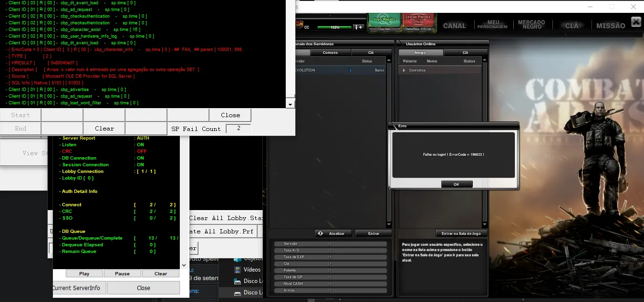Click the SP Fail Count value field

pos(238,129)
